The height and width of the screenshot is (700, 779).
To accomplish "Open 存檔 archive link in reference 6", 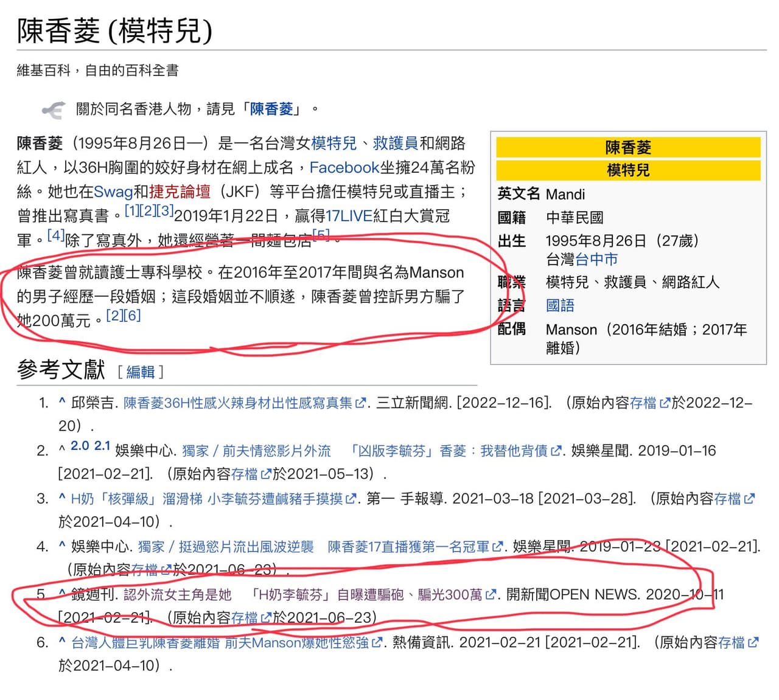I will pyautogui.click(x=731, y=642).
